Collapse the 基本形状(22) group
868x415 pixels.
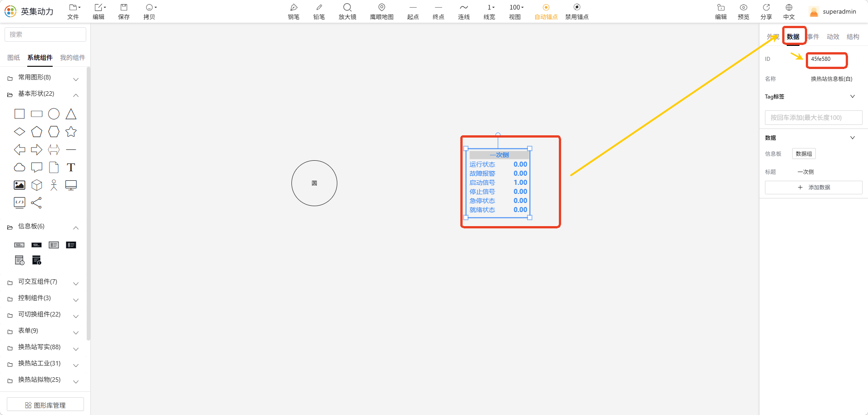coord(44,94)
